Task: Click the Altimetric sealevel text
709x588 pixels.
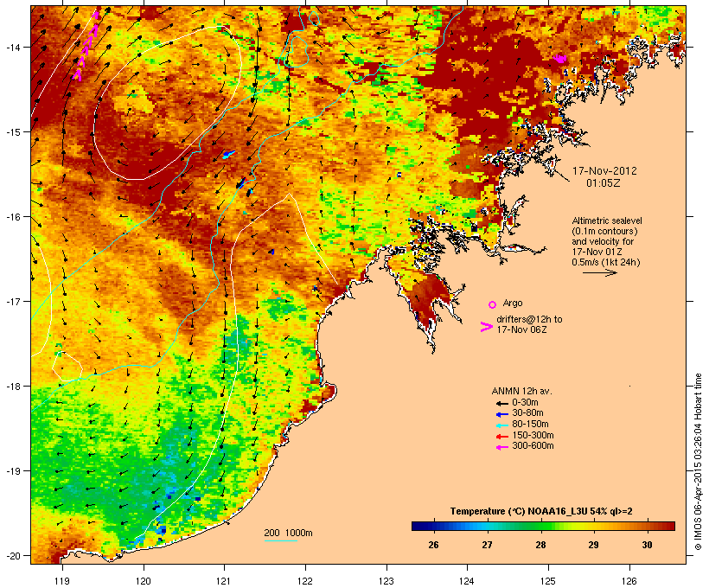Action: pyautogui.click(x=606, y=221)
